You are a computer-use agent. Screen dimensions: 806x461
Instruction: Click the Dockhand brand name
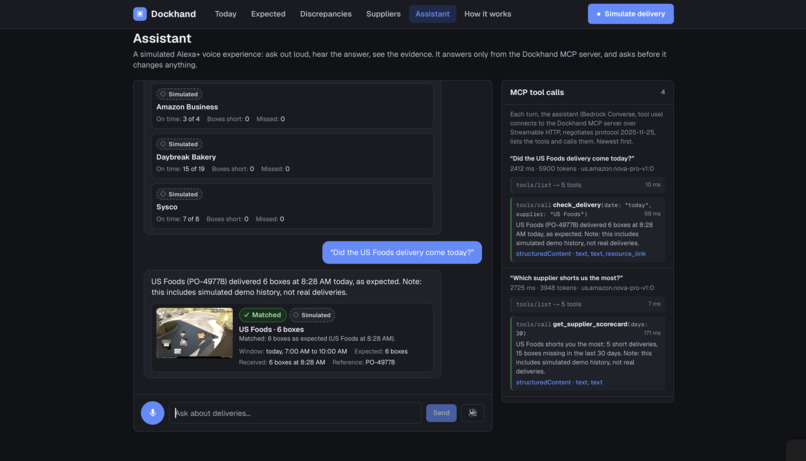(173, 14)
